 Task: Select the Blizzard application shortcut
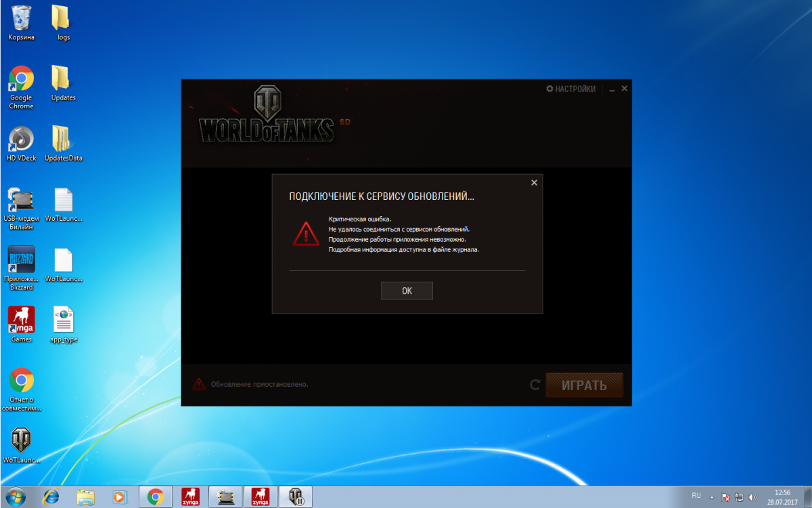point(22,269)
